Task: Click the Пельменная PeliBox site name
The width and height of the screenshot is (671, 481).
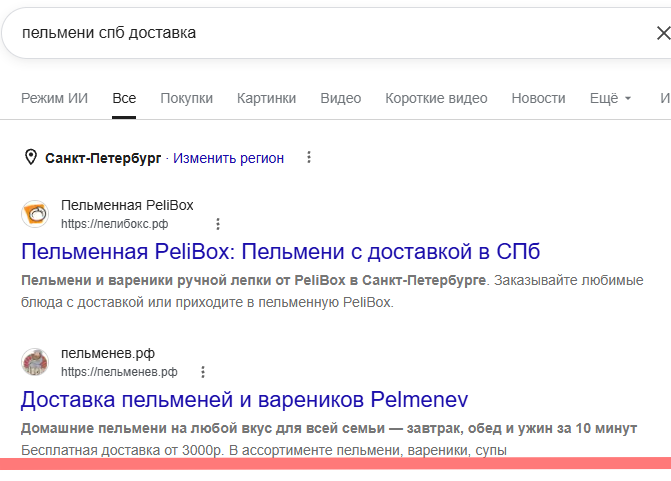Action: pos(127,205)
